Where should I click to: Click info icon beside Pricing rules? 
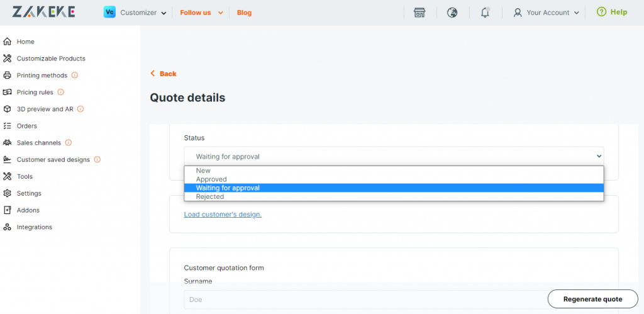pos(60,92)
